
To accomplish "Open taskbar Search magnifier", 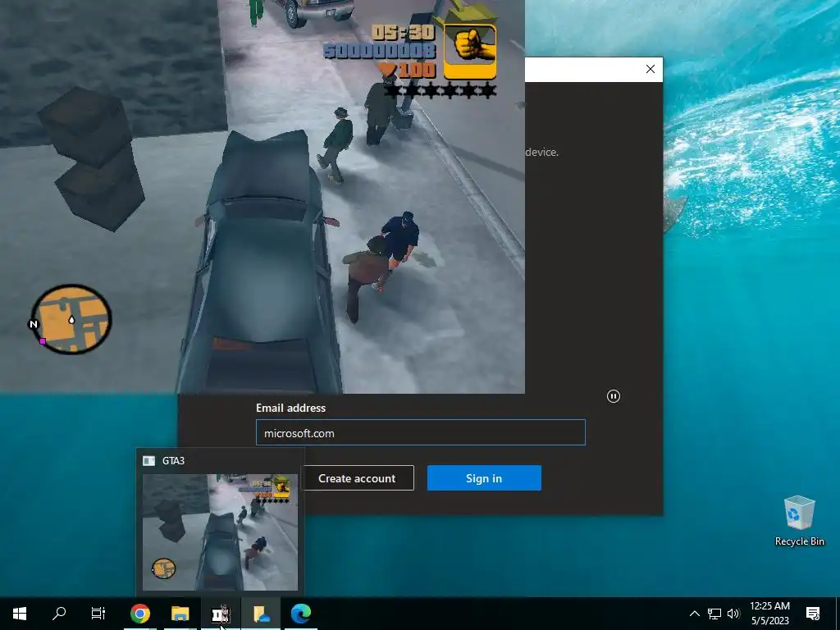I will [x=59, y=614].
